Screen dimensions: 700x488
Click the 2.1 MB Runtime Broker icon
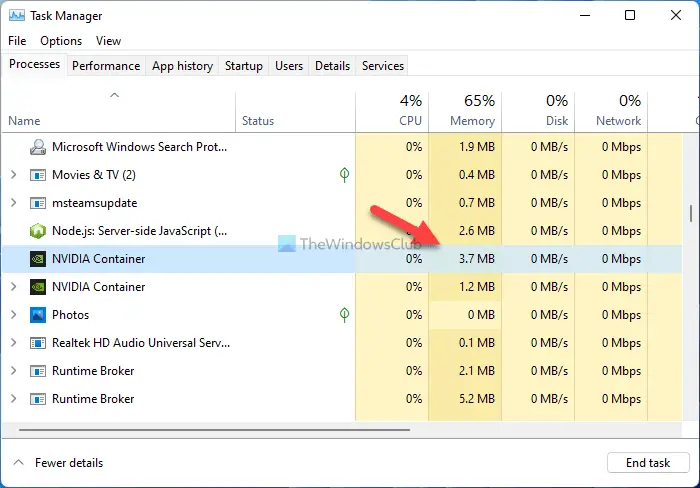coord(38,371)
